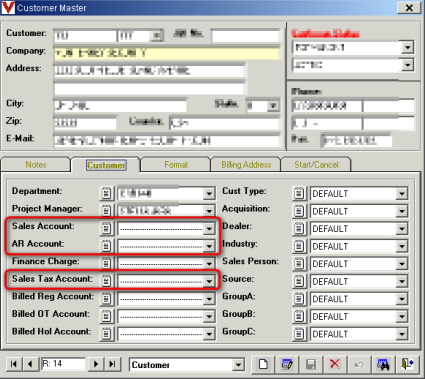Expand the Acquisition dropdown
The image size is (425, 379).
tap(402, 211)
